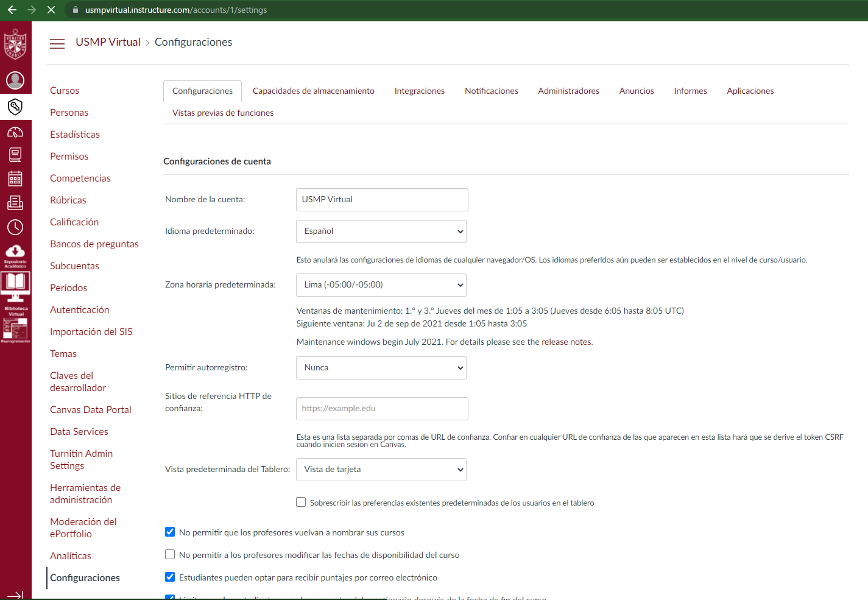Open the Rúbricas sidebar link
This screenshot has width=868, height=600.
pos(68,200)
